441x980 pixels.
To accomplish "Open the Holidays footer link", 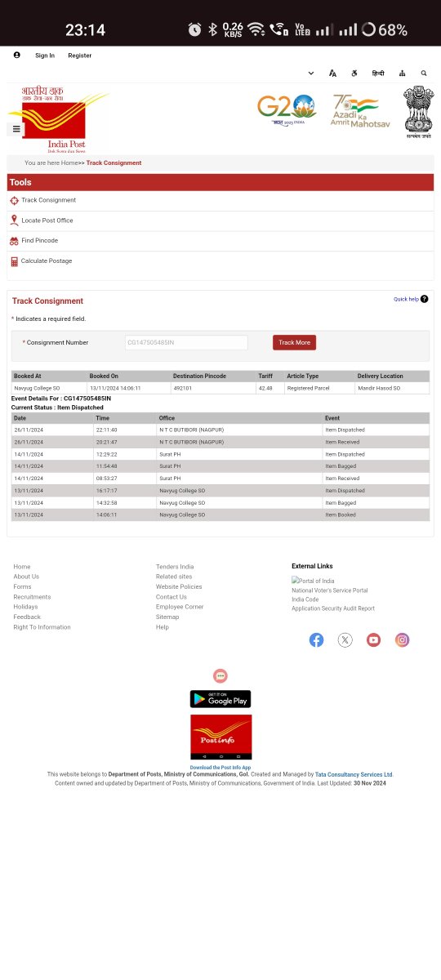I will (x=25, y=607).
